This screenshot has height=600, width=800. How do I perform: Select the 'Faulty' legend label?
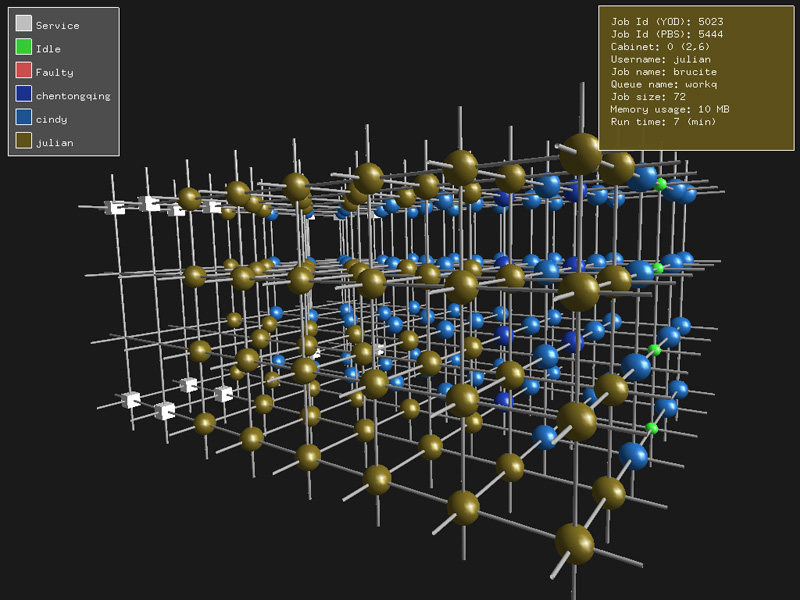point(55,72)
